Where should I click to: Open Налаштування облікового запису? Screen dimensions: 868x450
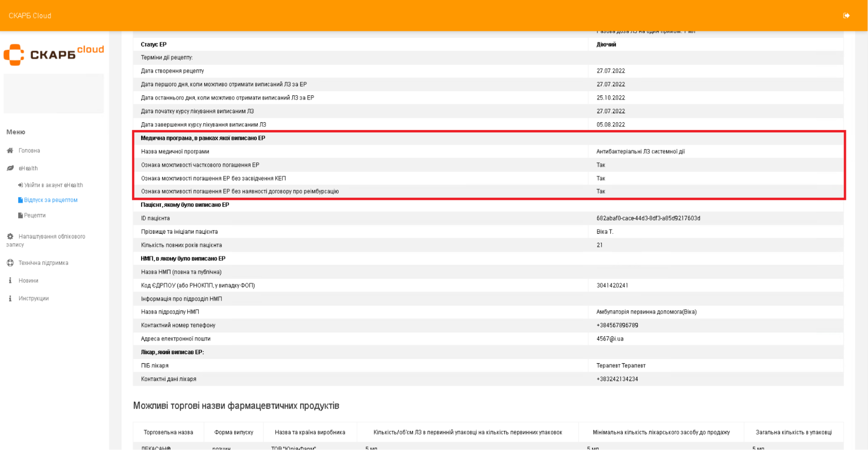(46, 240)
